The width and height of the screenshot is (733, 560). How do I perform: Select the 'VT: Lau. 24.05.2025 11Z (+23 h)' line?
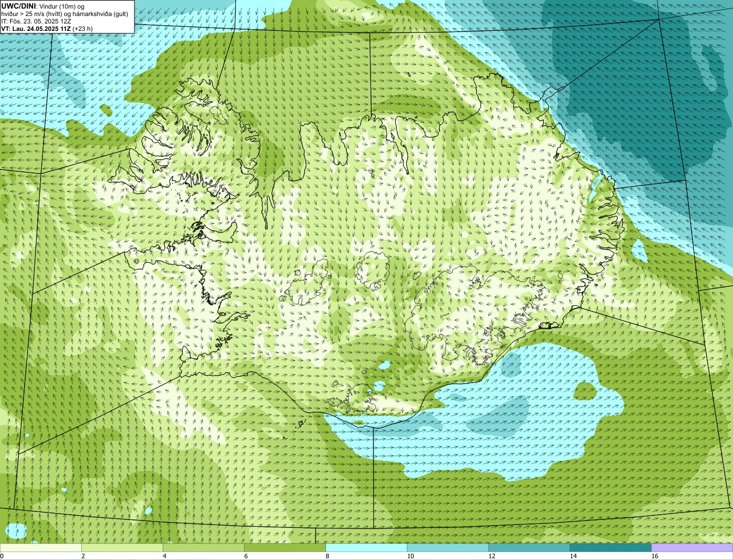[47, 29]
